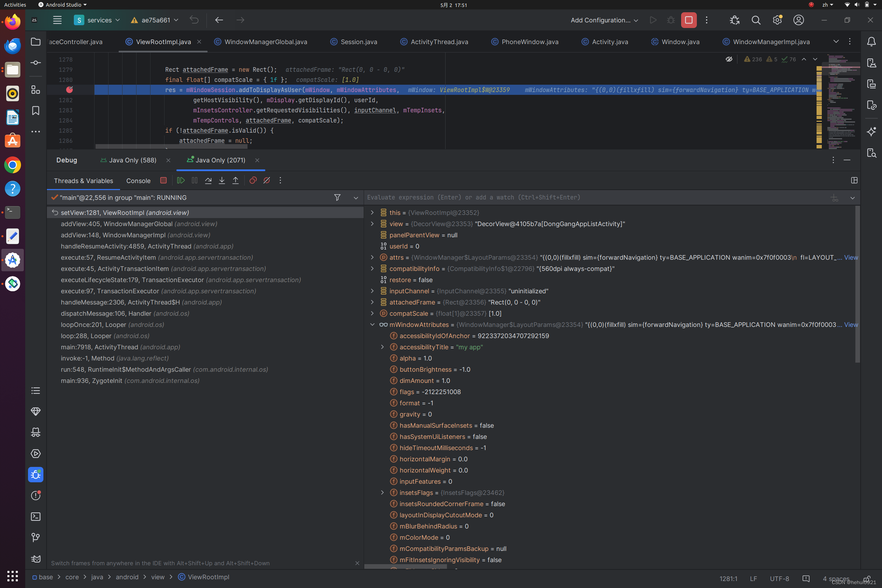Open the Problems tool window icon
This screenshot has width=882, height=588.
coord(36,496)
